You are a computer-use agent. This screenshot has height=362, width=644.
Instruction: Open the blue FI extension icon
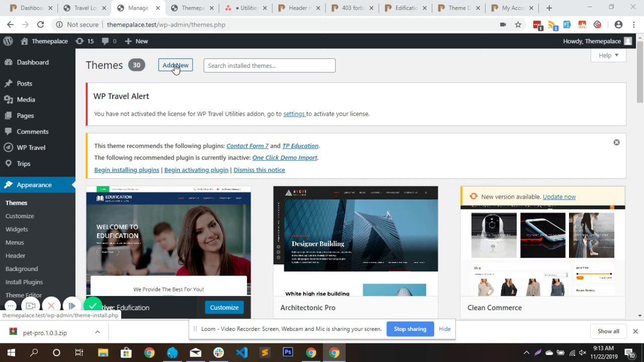[x=567, y=25]
